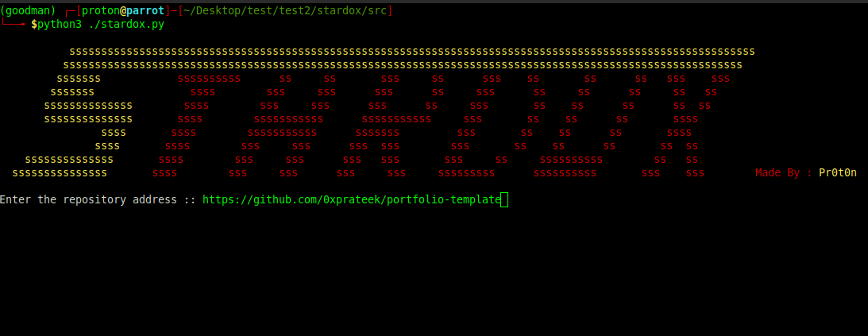Click the second yellow ASCII banner line
The image size is (868, 336).
(x=403, y=65)
